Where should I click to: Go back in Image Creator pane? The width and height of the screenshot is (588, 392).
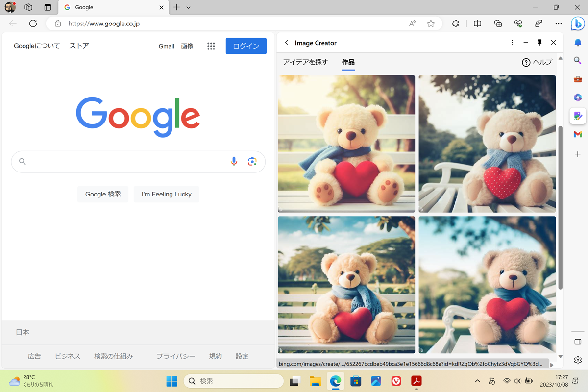(287, 43)
